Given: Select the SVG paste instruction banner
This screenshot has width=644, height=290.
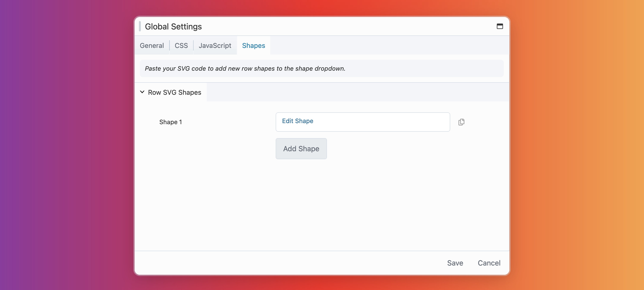Looking at the screenshot, I should 322,68.
